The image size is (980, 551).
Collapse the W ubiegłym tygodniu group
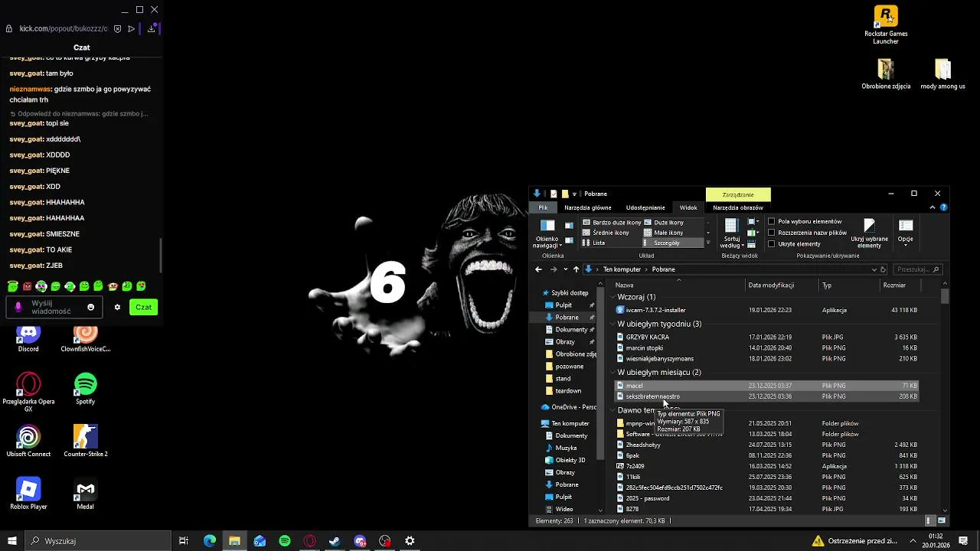pyautogui.click(x=612, y=324)
